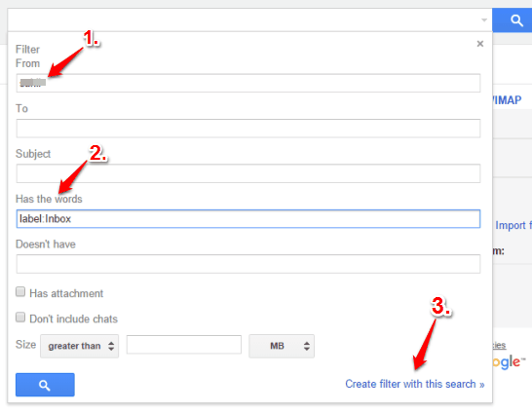
Task: Click the size value input box
Action: click(x=184, y=345)
